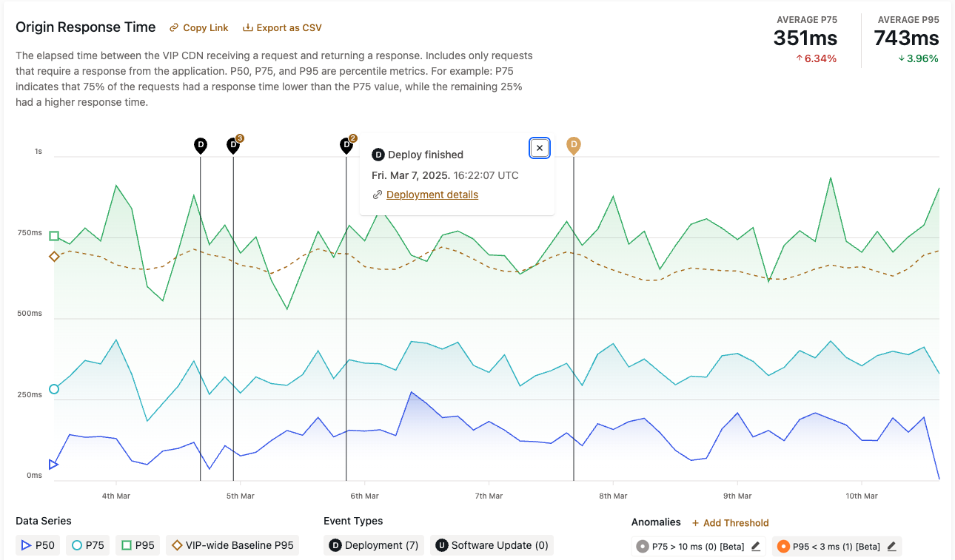Viewport: 955px width, 560px height.
Task: Open the Deployment details link
Action: point(432,195)
